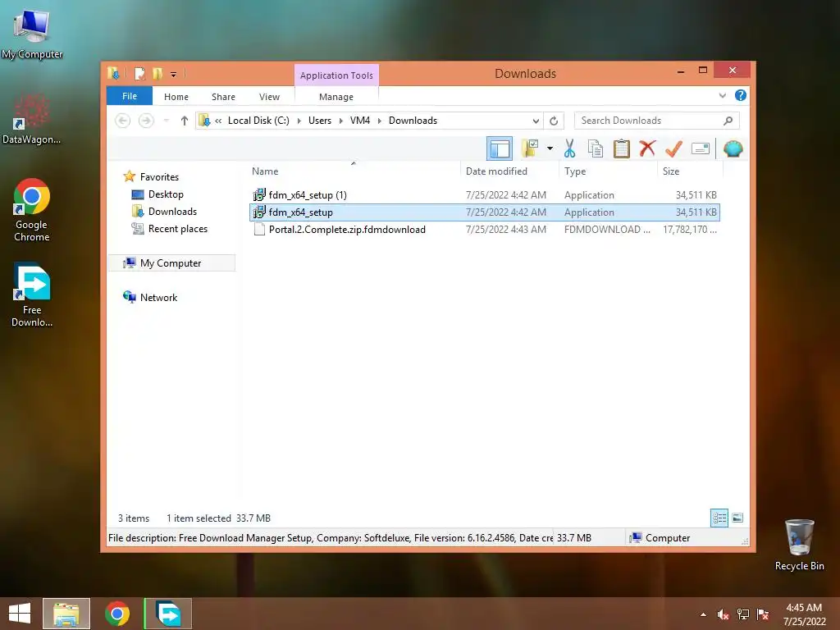
Task: Click the rename toolbar icon
Action: tap(701, 148)
